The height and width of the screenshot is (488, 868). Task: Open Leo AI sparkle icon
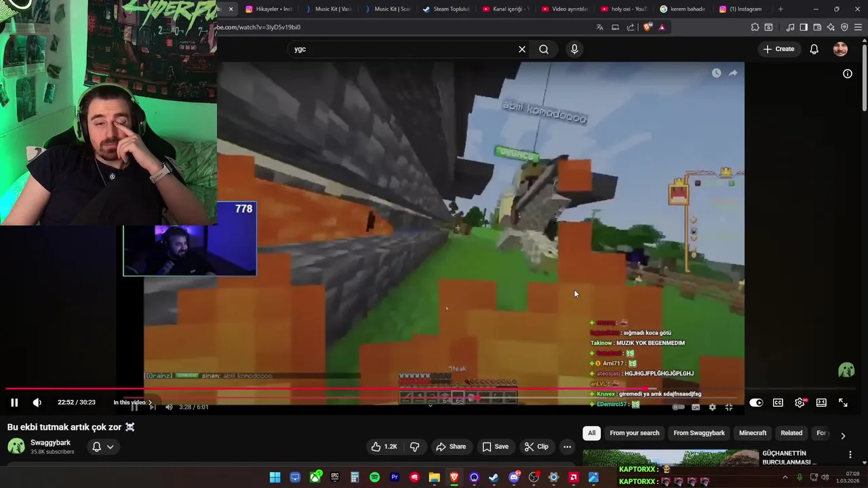pyautogui.click(x=831, y=27)
